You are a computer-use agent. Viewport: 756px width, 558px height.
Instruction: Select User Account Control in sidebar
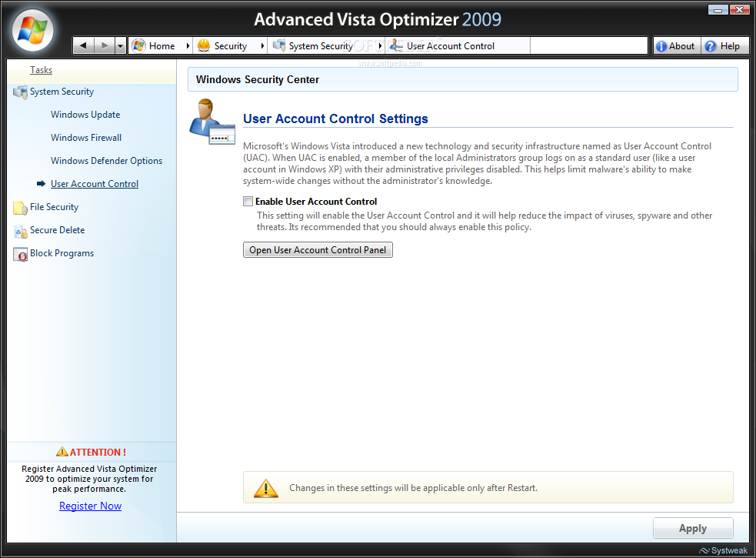[95, 184]
